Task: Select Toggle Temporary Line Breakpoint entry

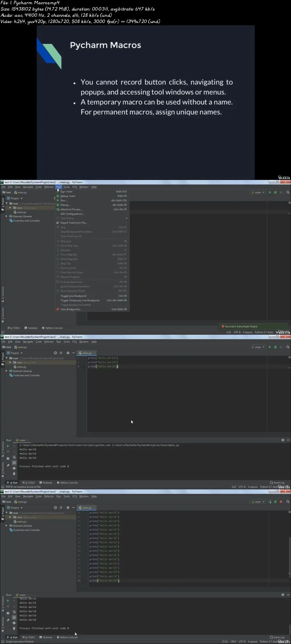Action: click(x=80, y=301)
